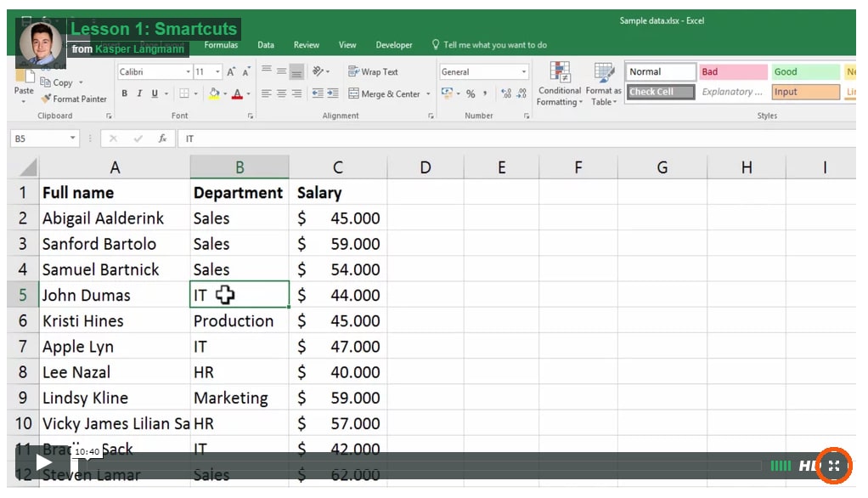
Task: Open the Merge & Center dropdown arrow
Action: coord(428,93)
